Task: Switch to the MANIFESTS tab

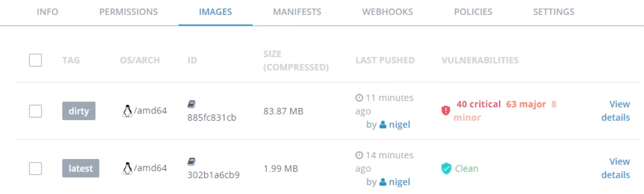Action: 296,12
